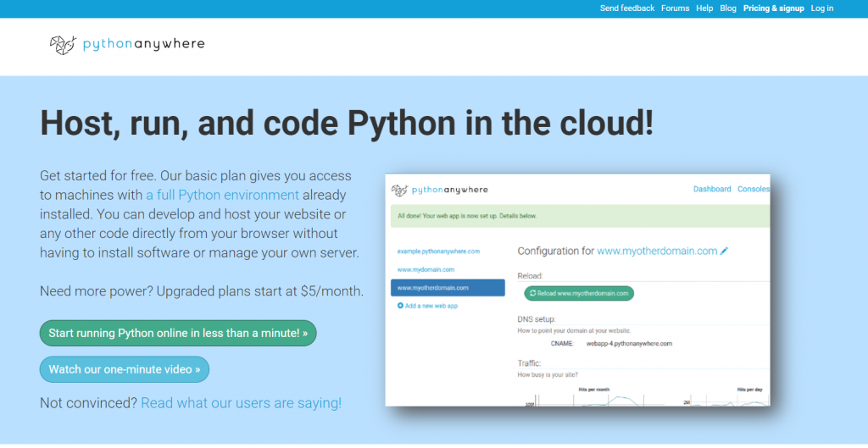
Task: Click 'Start running Python online' green button
Action: point(178,333)
